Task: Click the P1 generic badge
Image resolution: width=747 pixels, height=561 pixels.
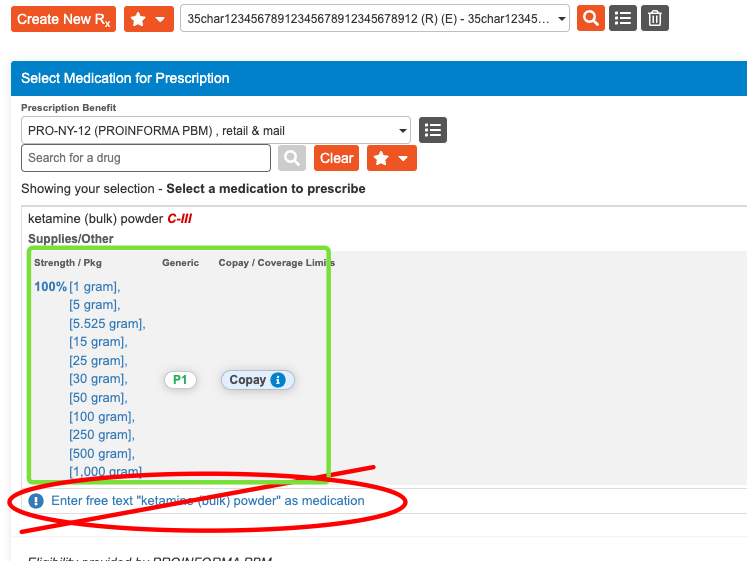Action: 180,380
